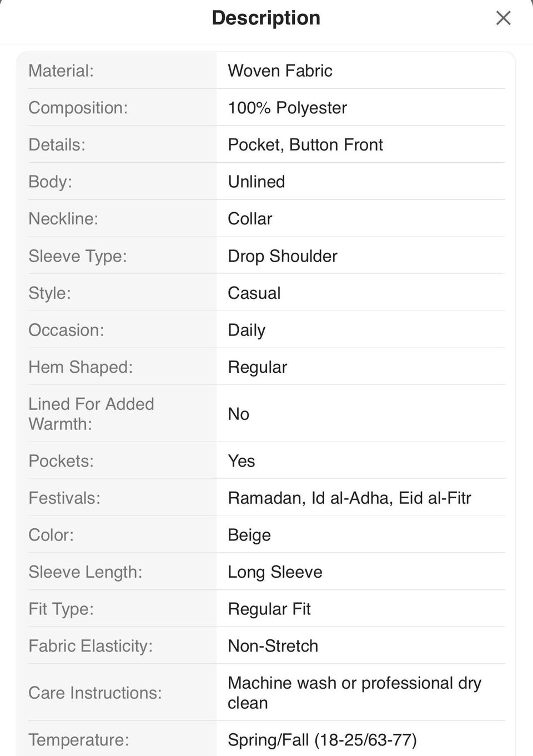The height and width of the screenshot is (756, 533).
Task: Tap the Regular hem shape value
Action: pyautogui.click(x=257, y=367)
